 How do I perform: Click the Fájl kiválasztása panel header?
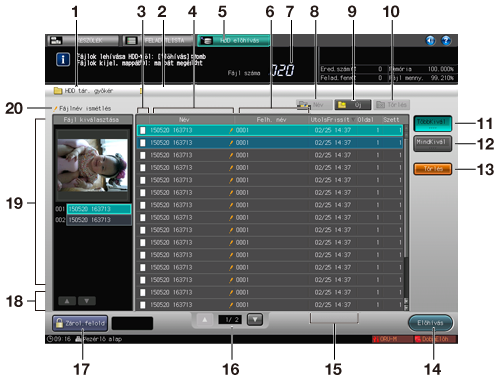pyautogui.click(x=93, y=119)
